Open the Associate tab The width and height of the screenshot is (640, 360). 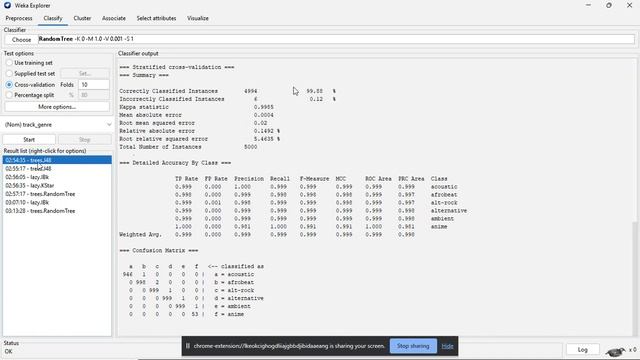click(x=113, y=18)
